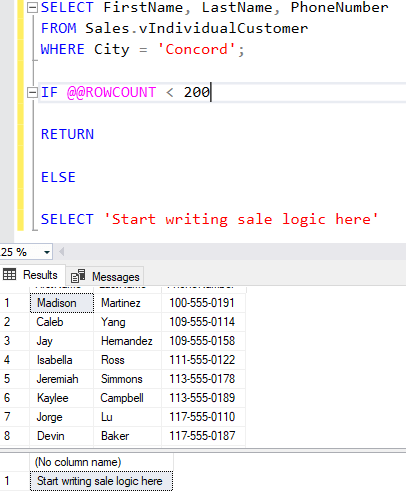The width and height of the screenshot is (406, 493).
Task: Collapse the IF @@ROWCOUNT code block
Action: click(32, 92)
